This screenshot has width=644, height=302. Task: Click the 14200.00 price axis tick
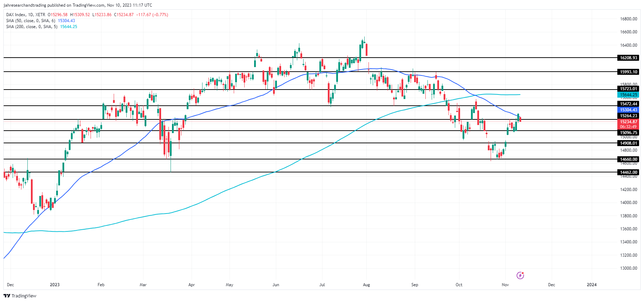(629, 190)
